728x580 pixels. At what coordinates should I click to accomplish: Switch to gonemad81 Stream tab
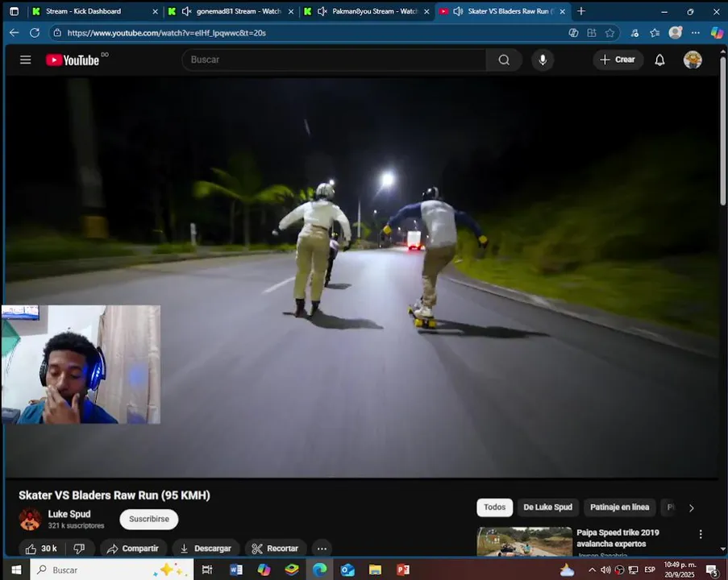click(231, 11)
